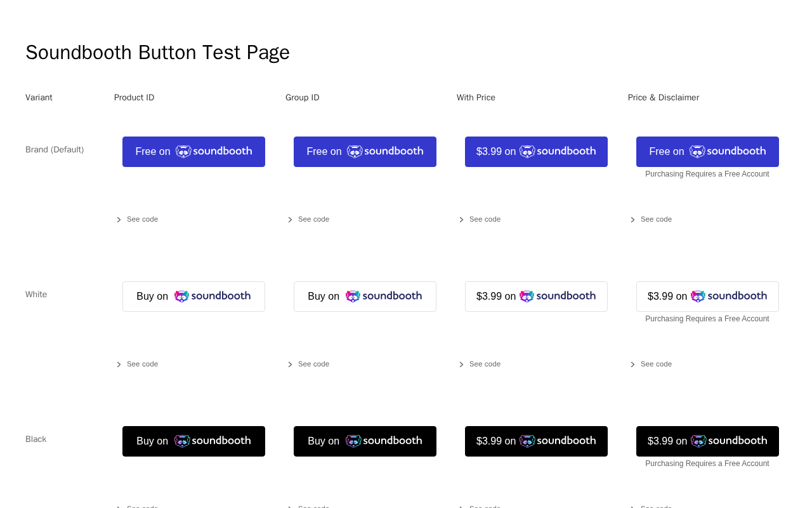This screenshot has width=812, height=508.
Task: Click the chevron by See code under white With Price
Action: coord(462,364)
